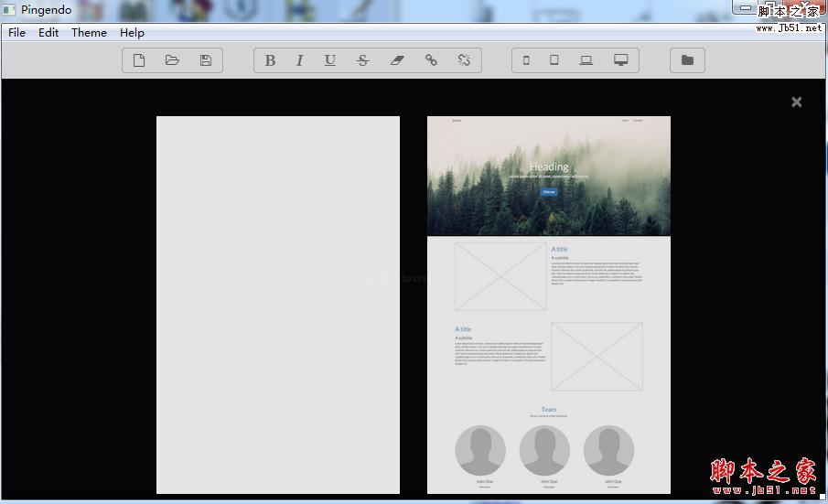Image resolution: width=828 pixels, height=504 pixels.
Task: Save the page with the floppy disk icon
Action: click(x=206, y=60)
